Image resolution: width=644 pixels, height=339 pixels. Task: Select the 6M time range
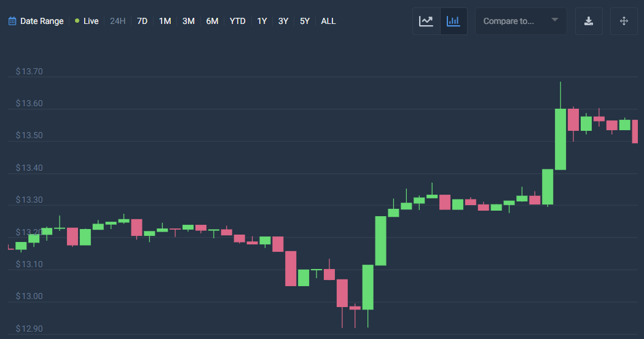[x=212, y=21]
